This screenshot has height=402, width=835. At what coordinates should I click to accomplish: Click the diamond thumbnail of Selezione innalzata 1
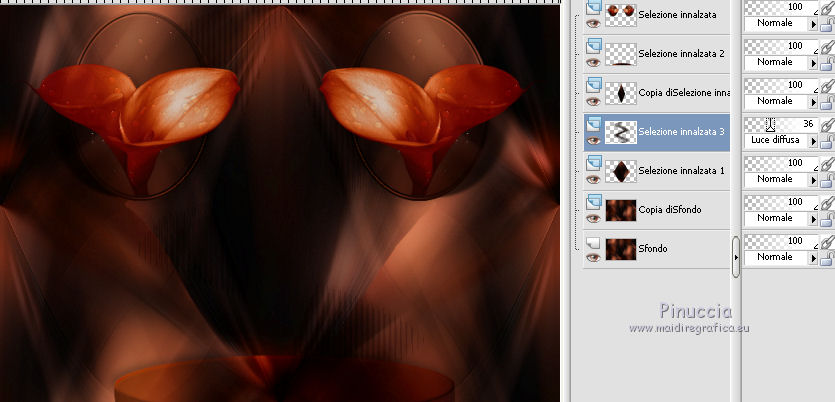[621, 171]
